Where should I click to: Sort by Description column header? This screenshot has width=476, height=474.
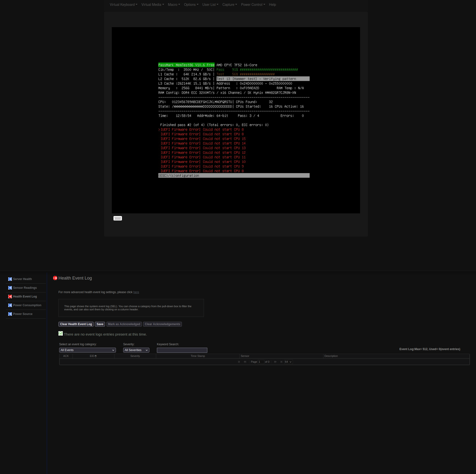pos(396,356)
